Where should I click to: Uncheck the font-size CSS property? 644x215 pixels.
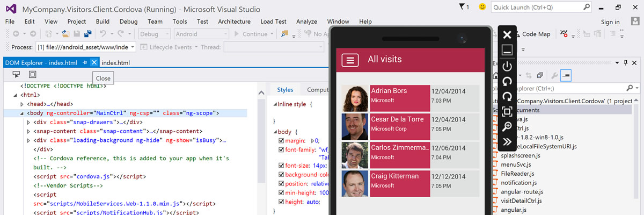point(281,166)
